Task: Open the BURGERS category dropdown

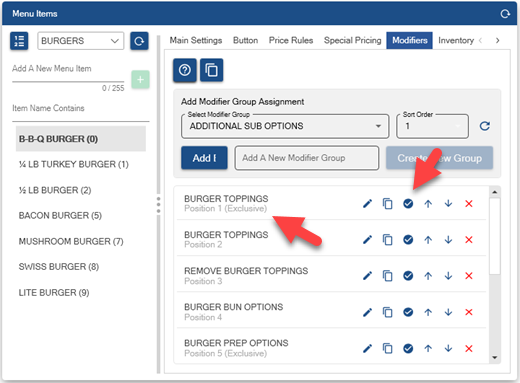Action: pos(81,41)
